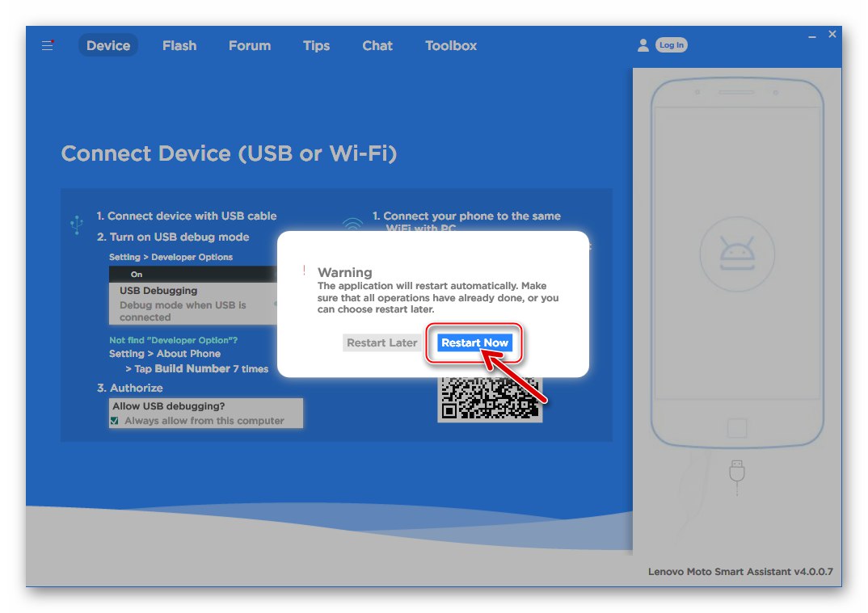
Task: Click the QR code image
Action: (x=489, y=400)
